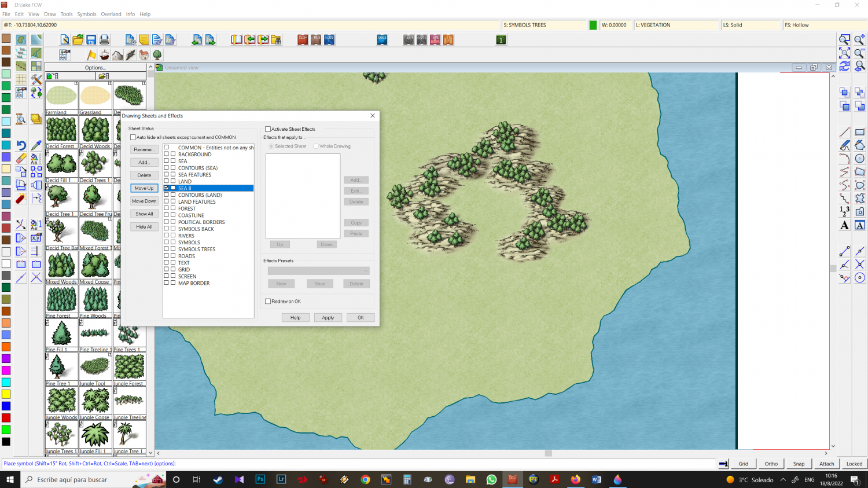Viewport: 868px width, 488px height.
Task: Click the Apply button
Action: (x=328, y=317)
